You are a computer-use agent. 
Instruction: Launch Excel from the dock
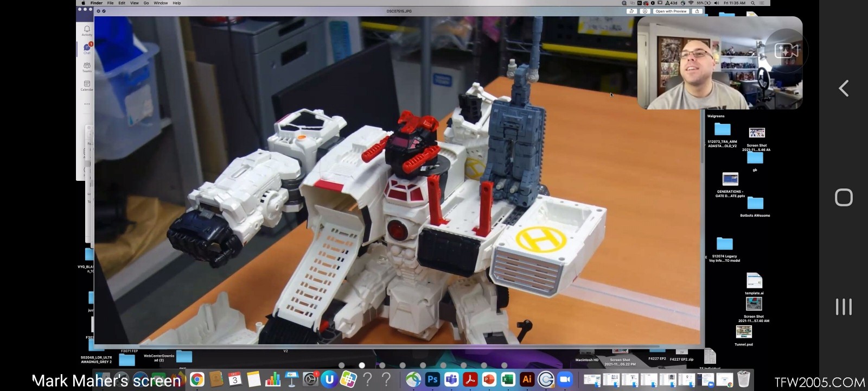[x=508, y=379]
